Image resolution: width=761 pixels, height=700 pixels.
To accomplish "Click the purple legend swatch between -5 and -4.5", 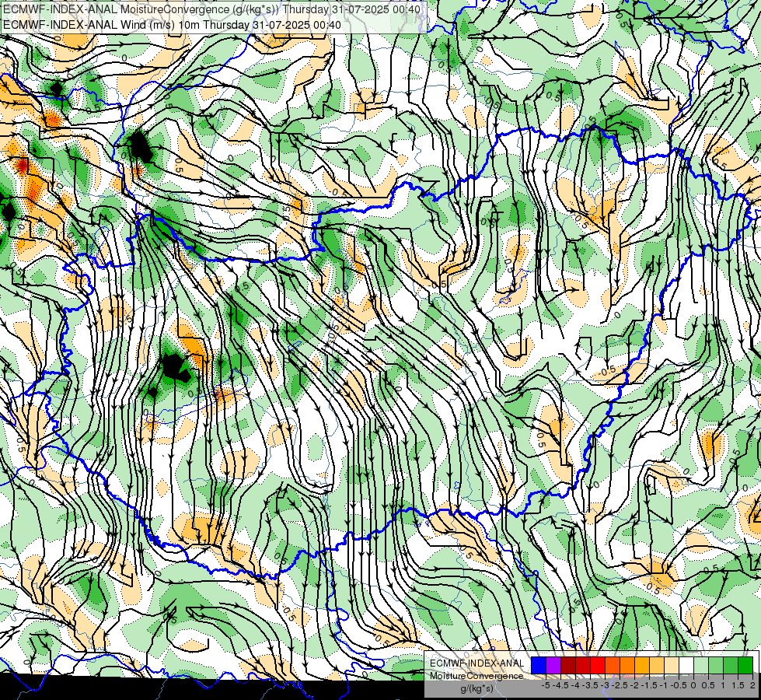I will [553, 665].
